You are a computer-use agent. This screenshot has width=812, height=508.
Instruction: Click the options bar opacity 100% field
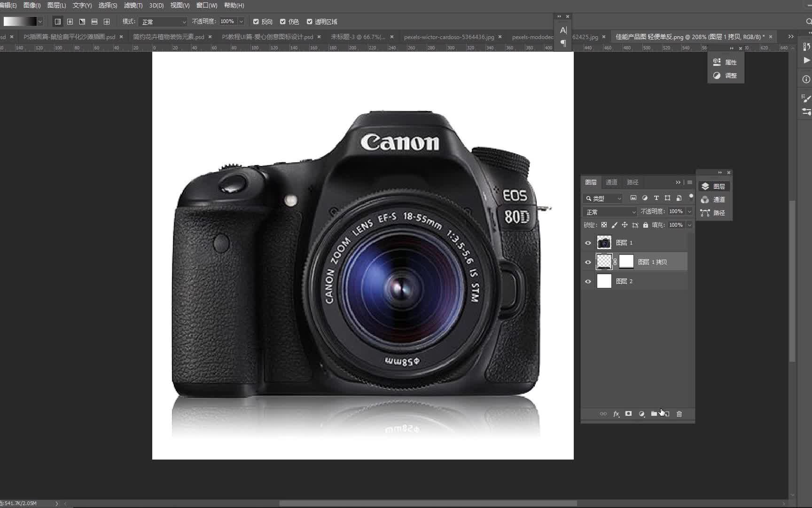(x=228, y=22)
